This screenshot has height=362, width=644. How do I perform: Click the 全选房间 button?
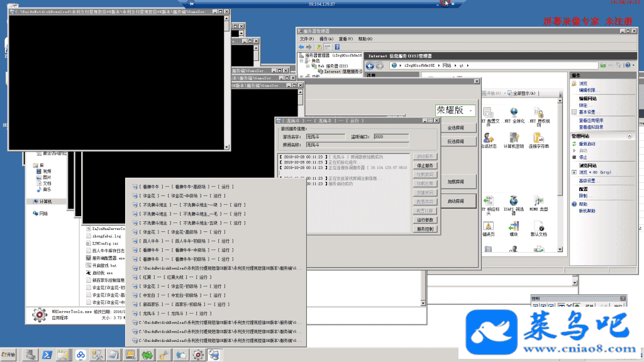(x=455, y=127)
